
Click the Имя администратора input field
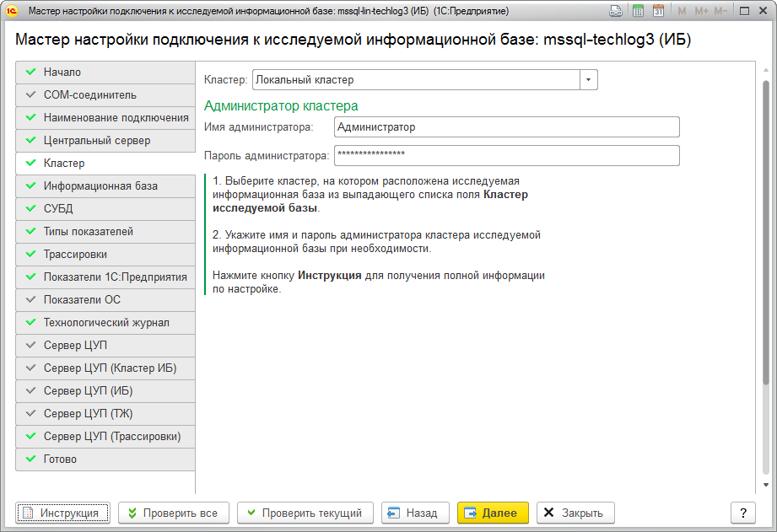click(x=506, y=126)
